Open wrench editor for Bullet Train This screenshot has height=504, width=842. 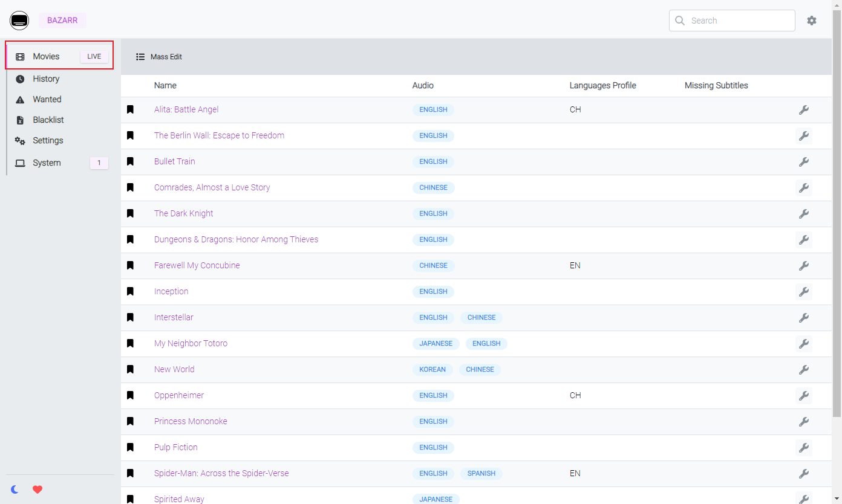pos(804,162)
